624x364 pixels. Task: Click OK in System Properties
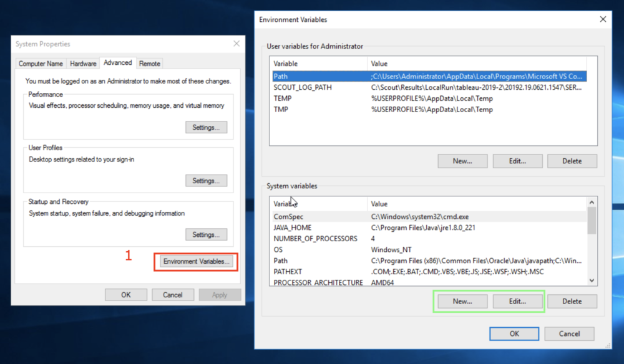click(x=126, y=295)
